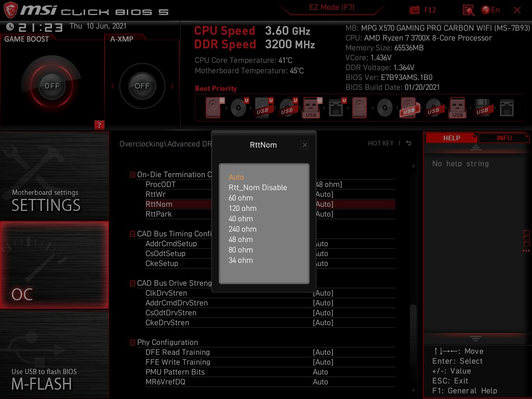Close the RttNom popup dialog
The image size is (532, 399).
click(304, 145)
